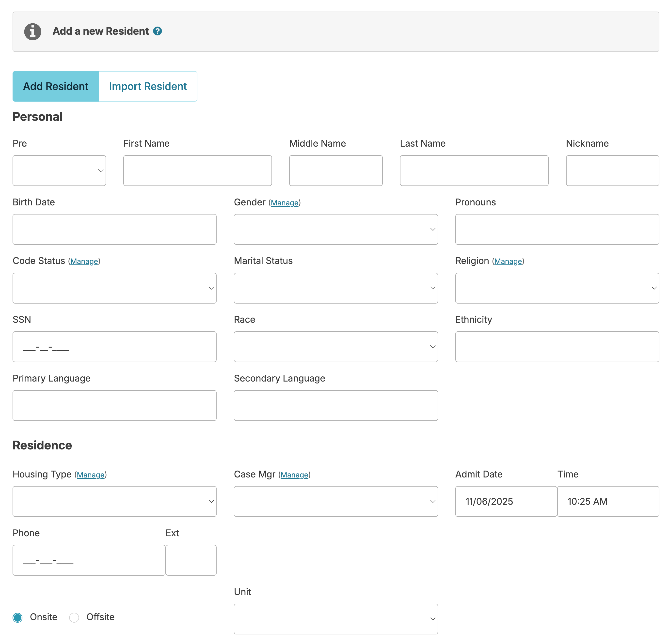Click the info circle icon
Image resolution: width=668 pixels, height=644 pixels.
33,32
